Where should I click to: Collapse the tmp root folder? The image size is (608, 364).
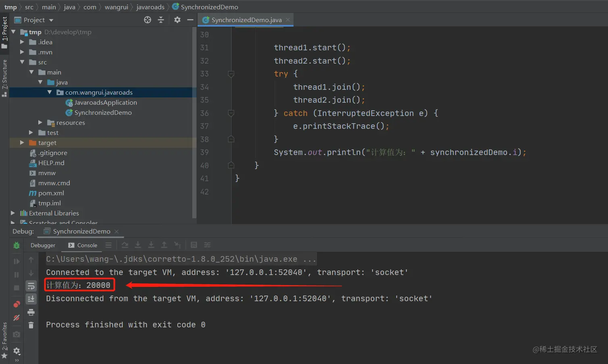[x=13, y=32]
